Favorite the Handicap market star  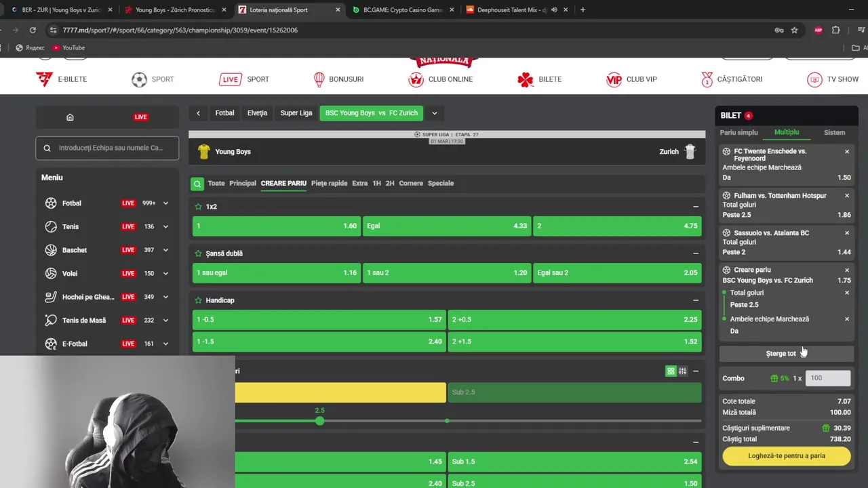pyautogui.click(x=198, y=300)
